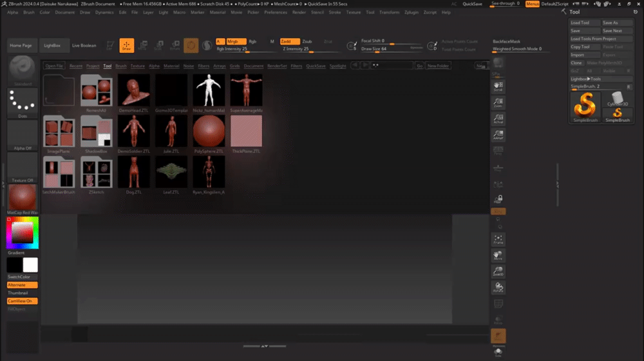Toggle the Zadd mode
644x361 pixels.
[x=289, y=41]
